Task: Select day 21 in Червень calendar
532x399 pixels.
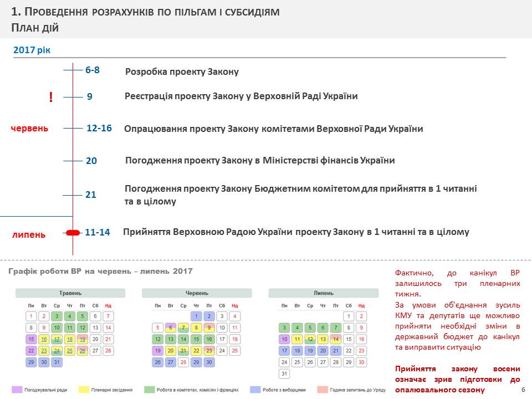Action: click(x=183, y=351)
